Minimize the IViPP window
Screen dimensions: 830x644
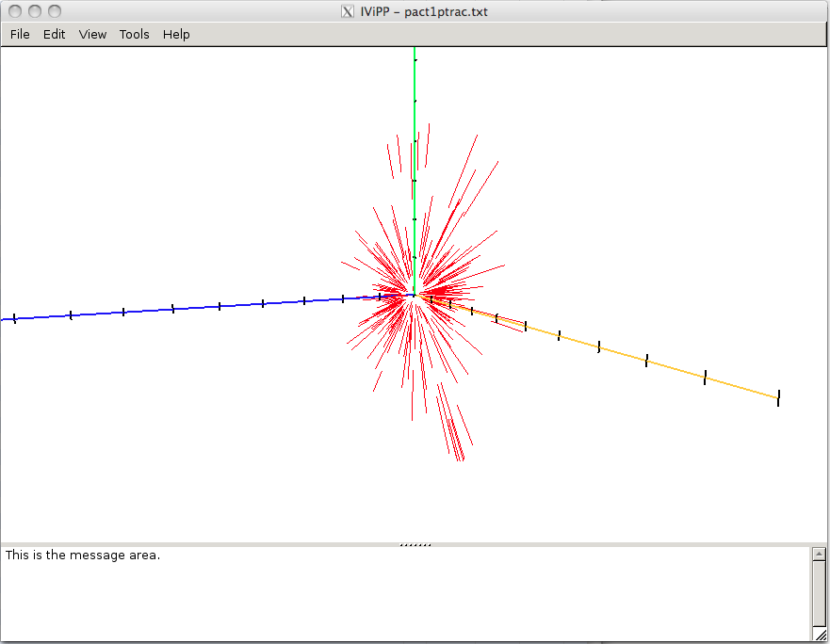[x=34, y=11]
